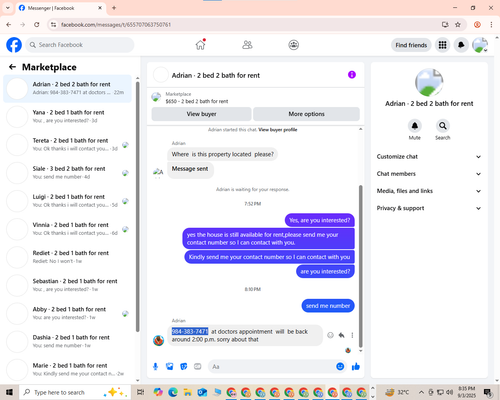Screen dimensions: 500x400
Task: Open the Marie - 2 bed 1 bath chat
Action: point(67,369)
